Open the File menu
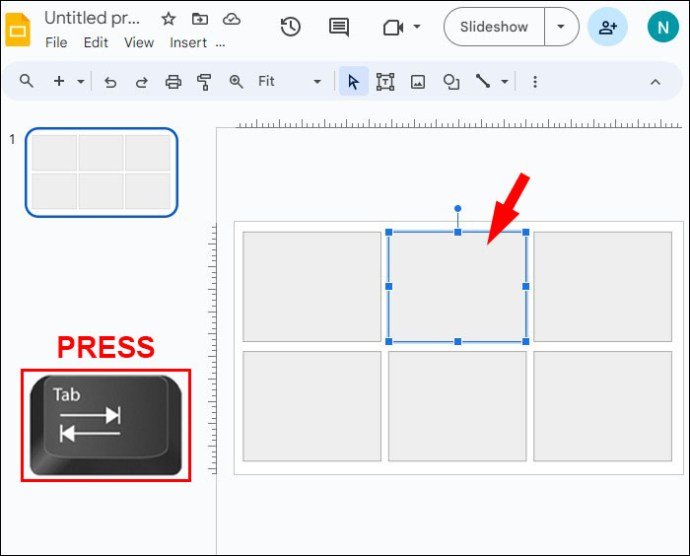 tap(56, 43)
